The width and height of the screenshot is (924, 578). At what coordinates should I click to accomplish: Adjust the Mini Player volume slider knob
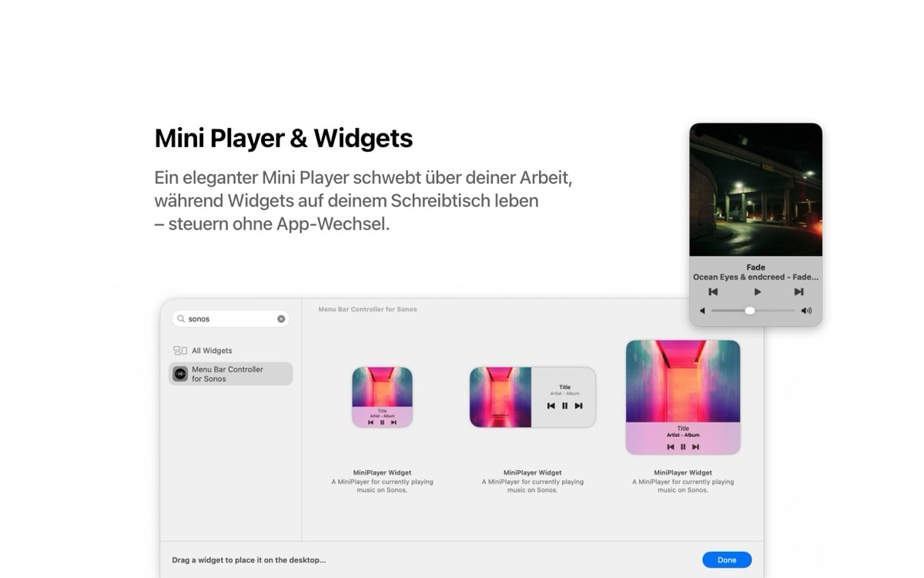tap(749, 311)
